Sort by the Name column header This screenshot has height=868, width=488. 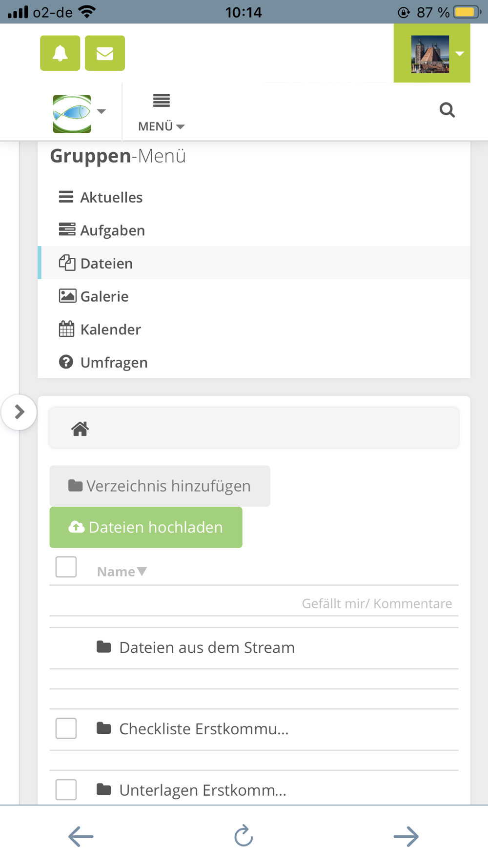[x=122, y=571]
